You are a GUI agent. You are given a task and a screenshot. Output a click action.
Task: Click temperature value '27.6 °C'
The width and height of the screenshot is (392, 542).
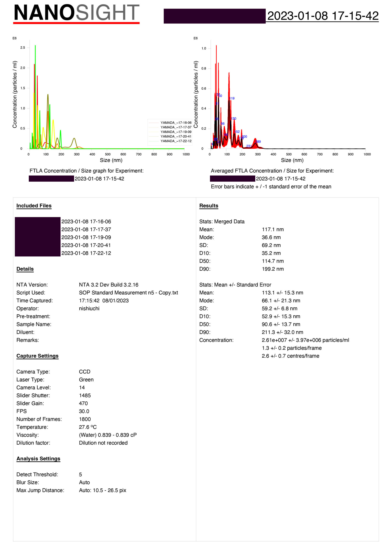[x=88, y=427]
